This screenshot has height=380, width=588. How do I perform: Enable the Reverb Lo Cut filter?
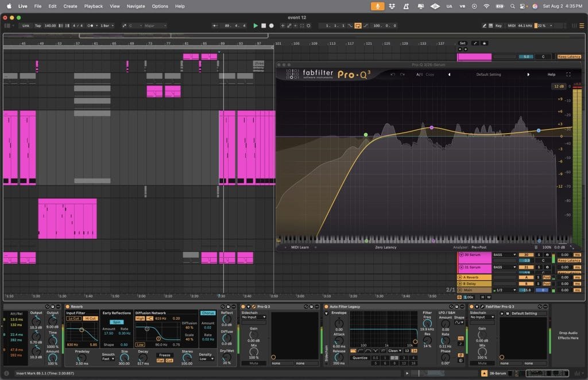[73, 318]
